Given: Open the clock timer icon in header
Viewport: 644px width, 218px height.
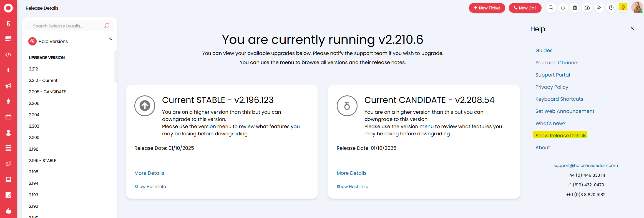Looking at the screenshot, I should [x=611, y=8].
